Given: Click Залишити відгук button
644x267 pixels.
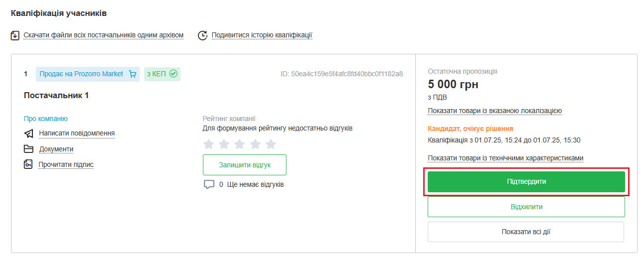Looking at the screenshot, I should (244, 165).
